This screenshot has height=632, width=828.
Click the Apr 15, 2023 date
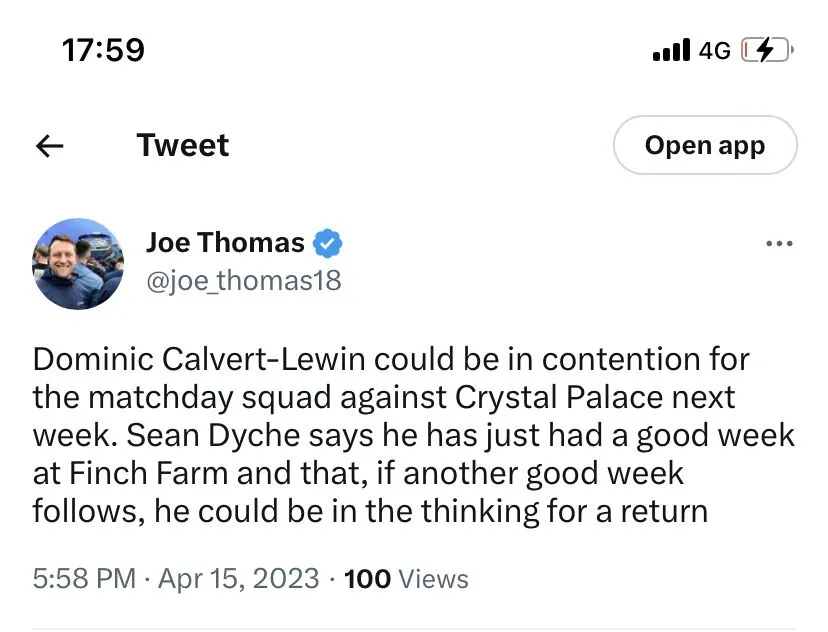click(240, 578)
